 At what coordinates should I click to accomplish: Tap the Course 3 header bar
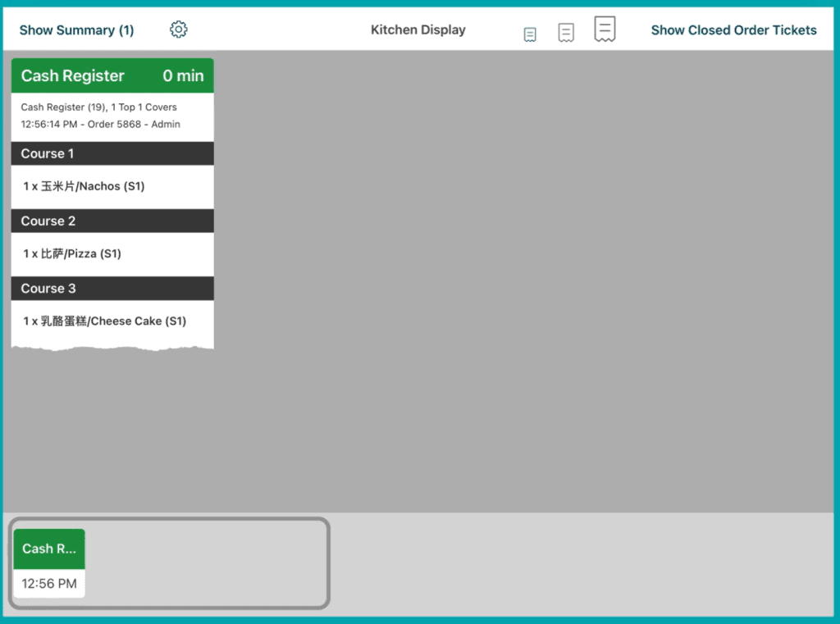pos(112,289)
